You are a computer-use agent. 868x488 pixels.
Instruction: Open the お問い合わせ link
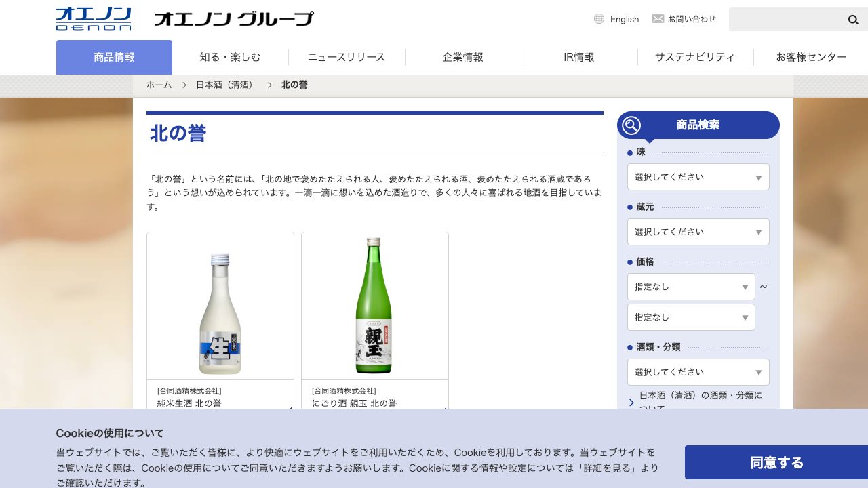[x=692, y=19]
